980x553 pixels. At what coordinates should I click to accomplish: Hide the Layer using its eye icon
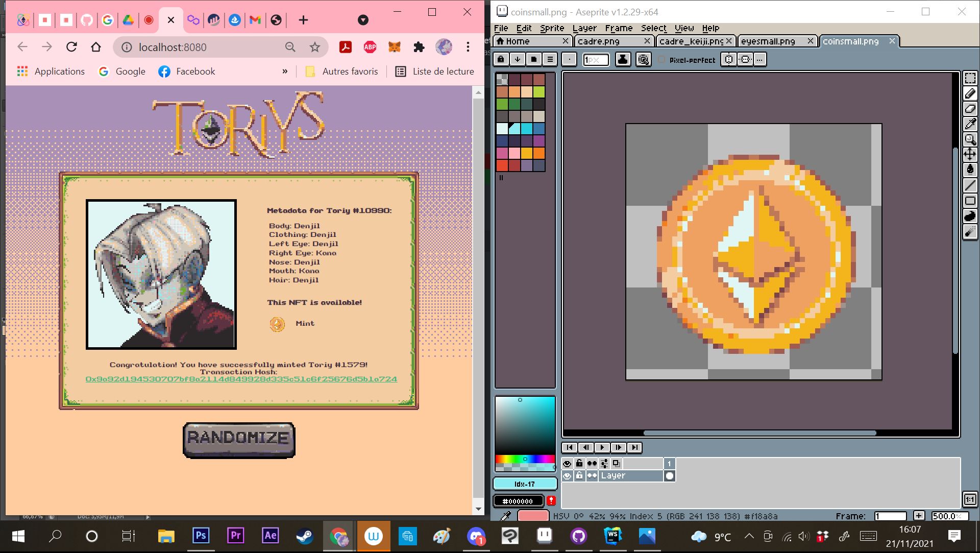pos(567,475)
